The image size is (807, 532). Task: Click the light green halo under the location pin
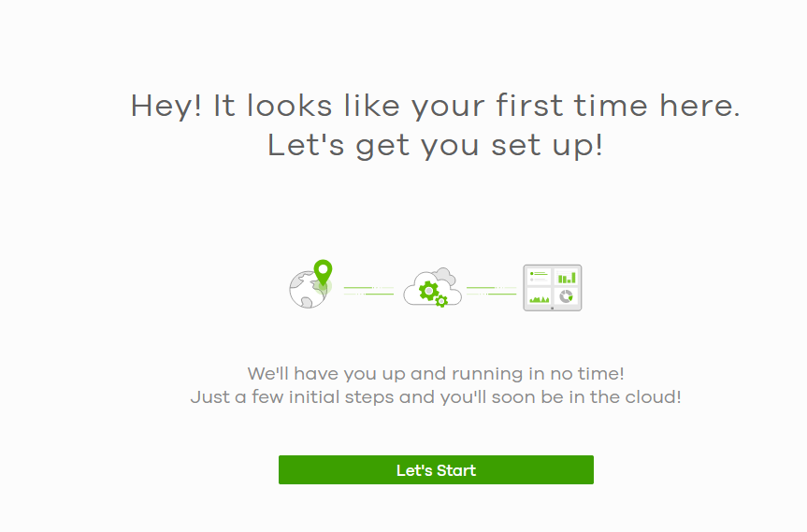point(324,287)
